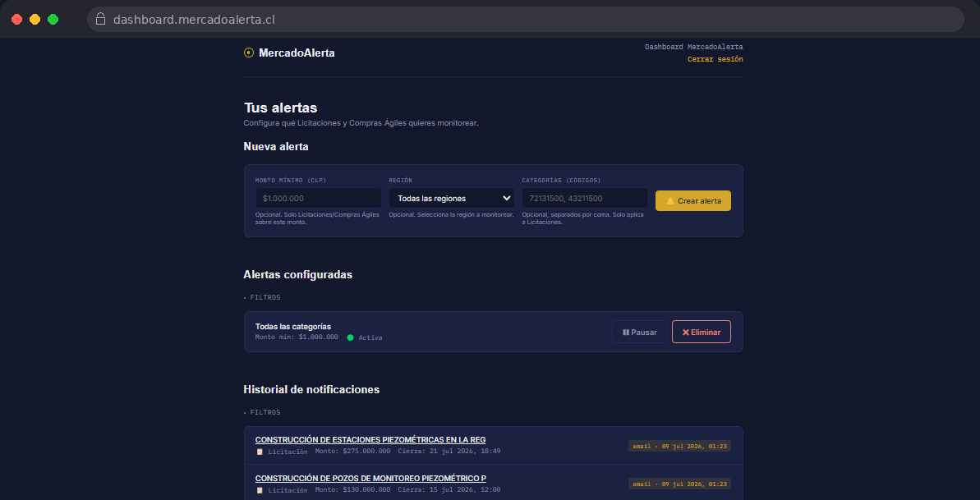Click 'Monto: $275.000.000' text

coord(352,452)
